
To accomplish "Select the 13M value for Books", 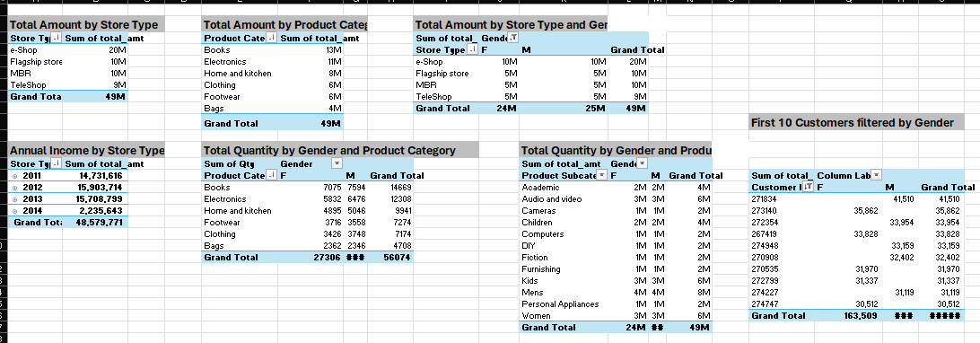I will 311,50.
